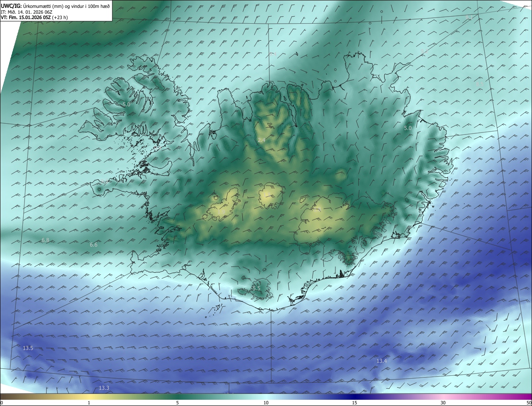Image resolution: width=532 pixels, height=406 pixels.
Task: Select the valid time line "VT: Fim. 15.01.2026 05Z (+23 h)"
Action: pyautogui.click(x=34, y=17)
